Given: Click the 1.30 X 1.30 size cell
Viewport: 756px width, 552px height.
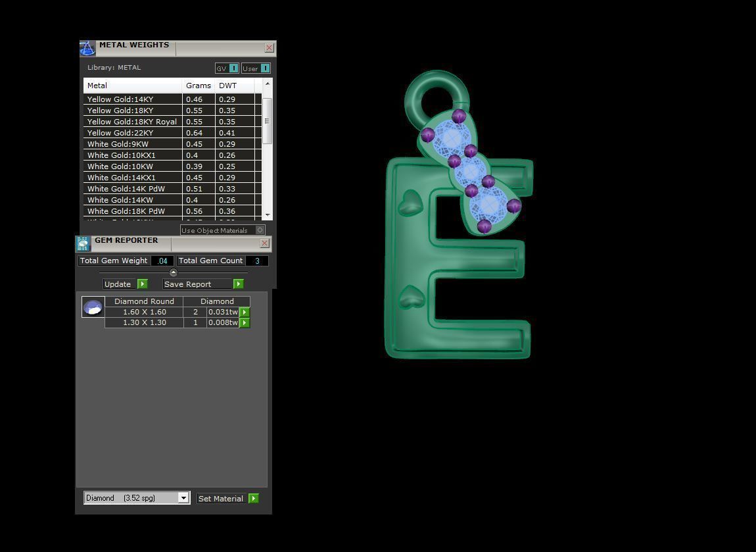Looking at the screenshot, I should tap(144, 323).
